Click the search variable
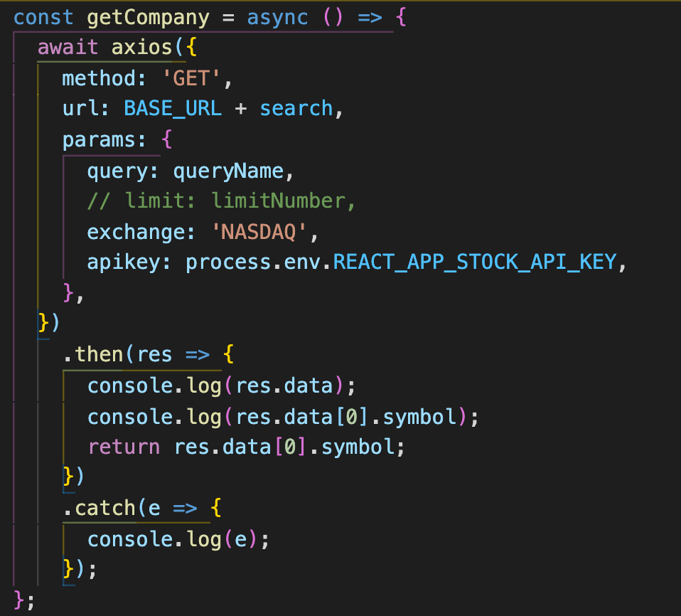Viewport: 681px width, 616px height. (x=297, y=108)
